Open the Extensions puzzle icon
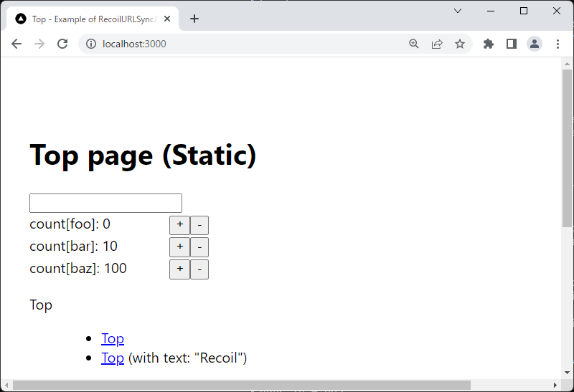 tap(489, 44)
